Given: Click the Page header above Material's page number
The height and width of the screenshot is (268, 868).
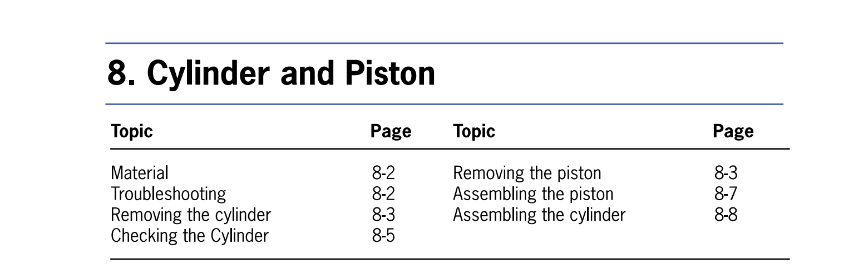Looking at the screenshot, I should (x=391, y=131).
